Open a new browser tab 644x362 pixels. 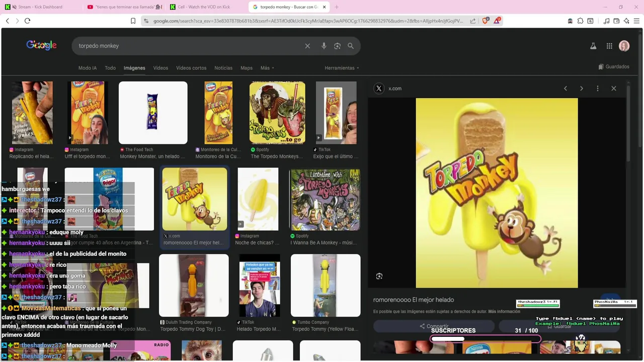click(x=337, y=7)
